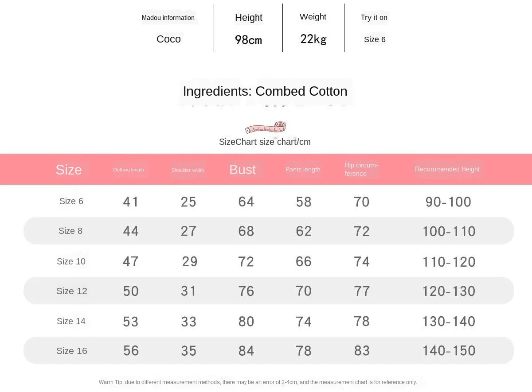Click the Size 10 row label
Image resolution: width=532 pixels, height=392 pixels.
(x=71, y=261)
